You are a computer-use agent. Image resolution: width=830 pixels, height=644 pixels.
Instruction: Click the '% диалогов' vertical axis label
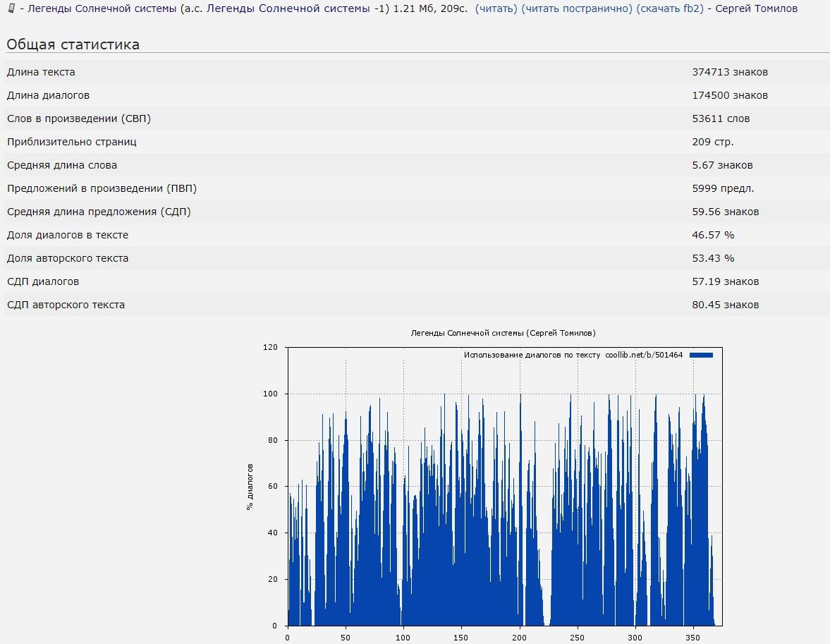[x=250, y=487]
